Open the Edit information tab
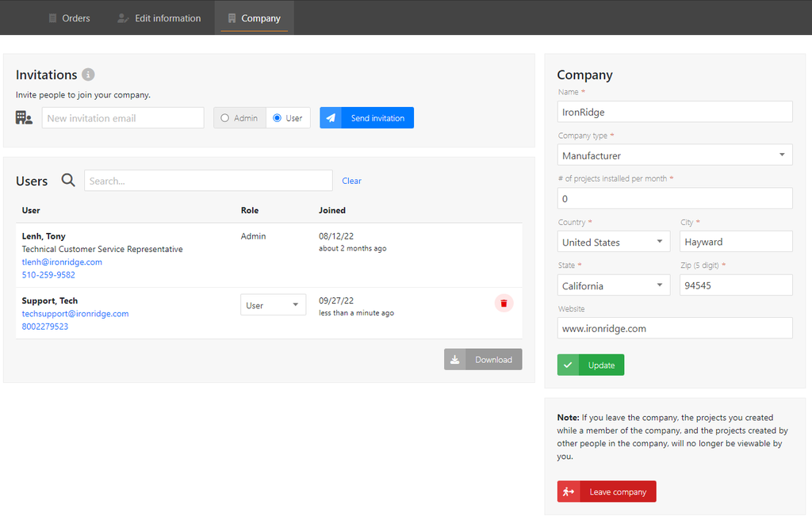Screen dimensions: 812x520 coord(159,18)
